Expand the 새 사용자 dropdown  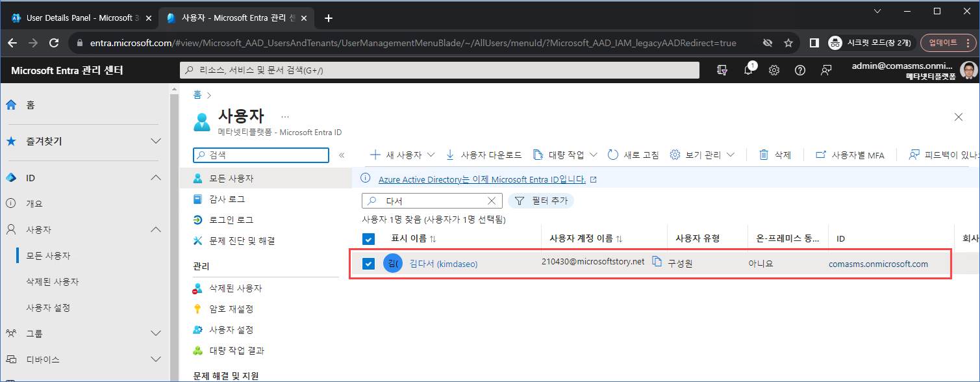click(431, 155)
